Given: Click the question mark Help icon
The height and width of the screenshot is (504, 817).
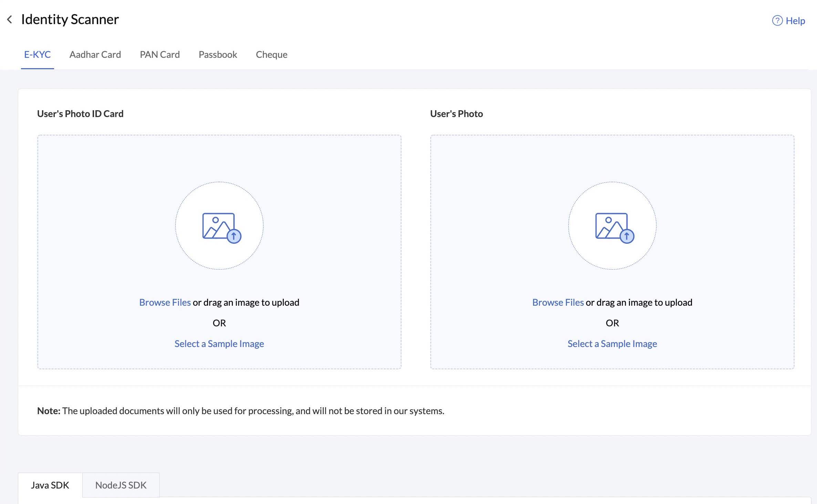Looking at the screenshot, I should (777, 21).
